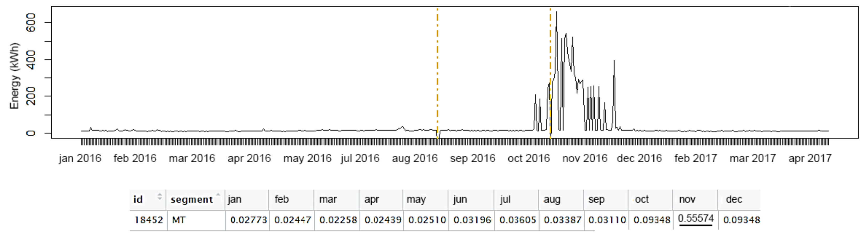The width and height of the screenshot is (868, 238).
Task: Click the sort arrows on id column
Action: point(160,196)
